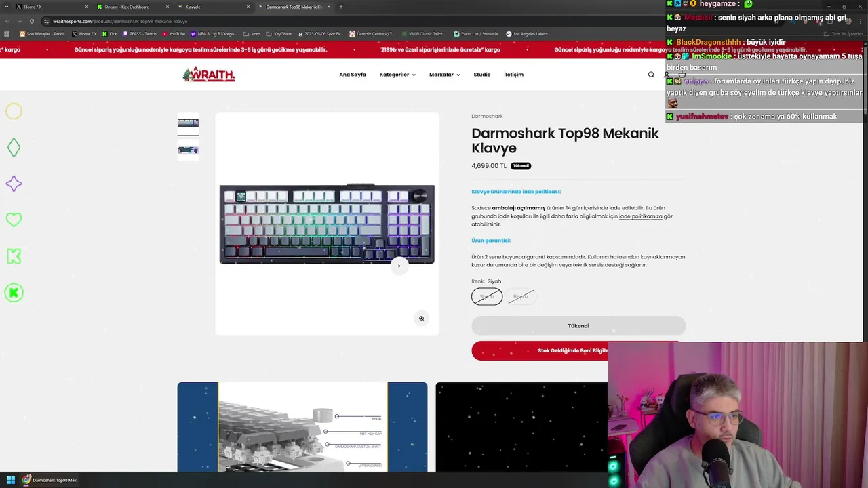
Task: Select first keyboard thumbnail
Action: click(x=188, y=123)
